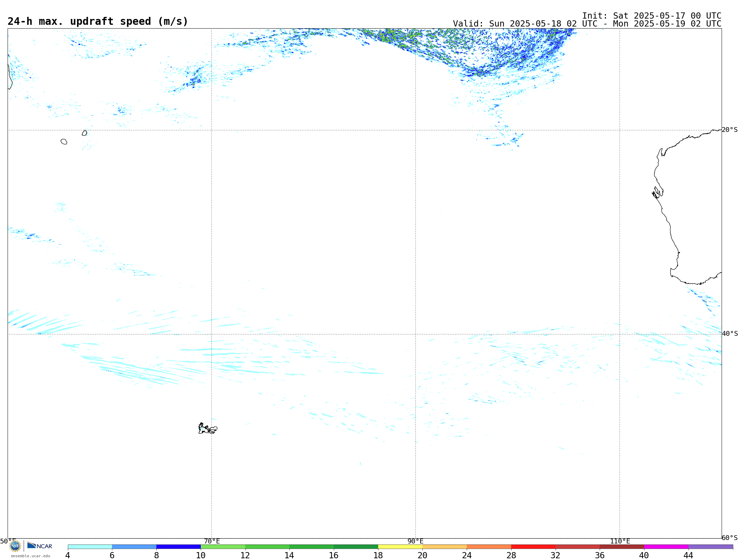Click the colorbar tick label "44"
Viewport: 744px width, 560px height.
tap(689, 555)
